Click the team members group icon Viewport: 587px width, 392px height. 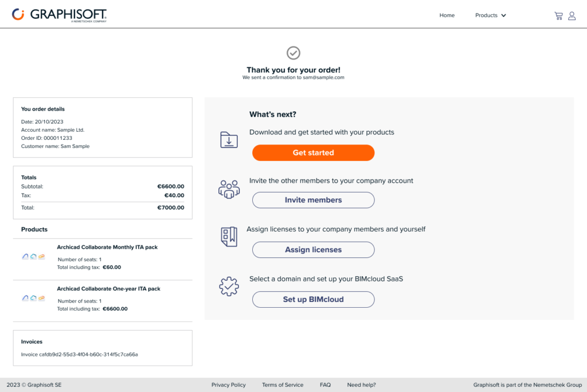pos(229,189)
